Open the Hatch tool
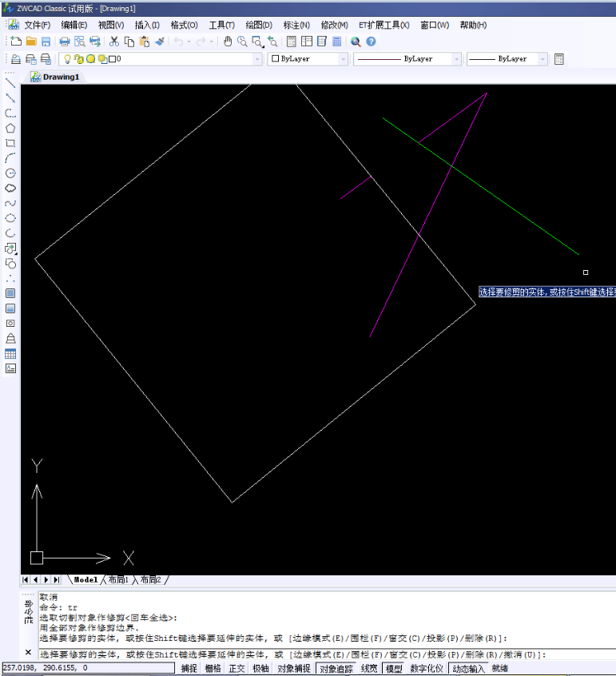 [10, 293]
